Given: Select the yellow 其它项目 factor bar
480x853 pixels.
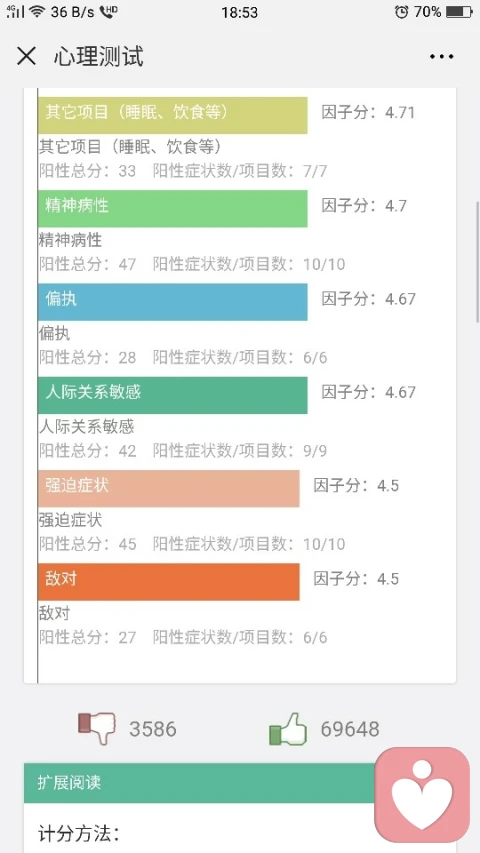Looking at the screenshot, I should point(173,115).
